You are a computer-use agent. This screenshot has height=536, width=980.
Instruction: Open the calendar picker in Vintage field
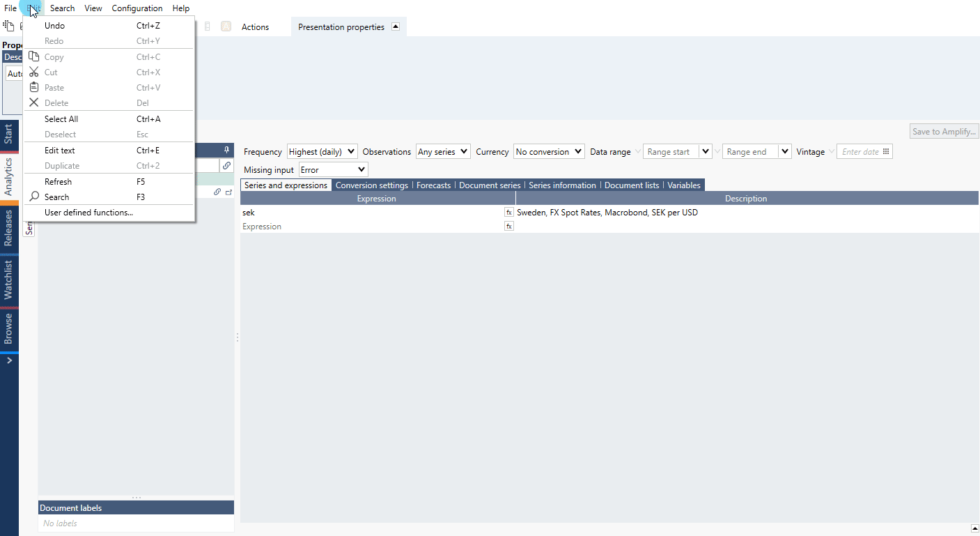click(886, 151)
